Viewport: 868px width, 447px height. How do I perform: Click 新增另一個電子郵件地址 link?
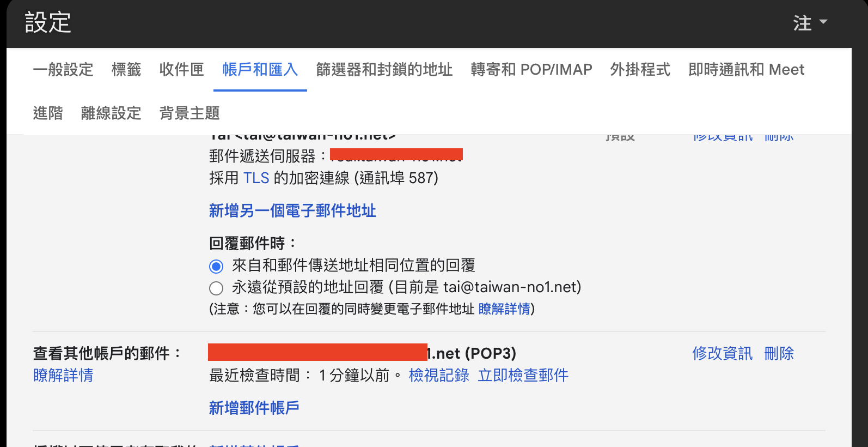[x=292, y=211]
